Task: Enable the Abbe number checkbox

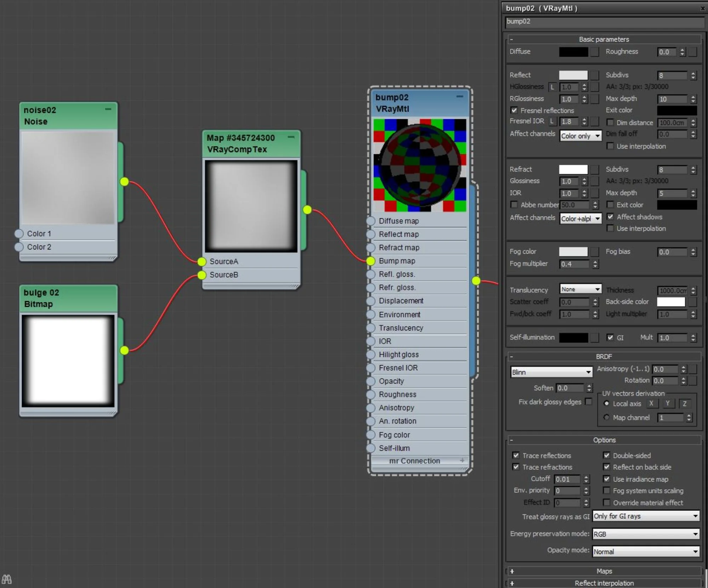Action: [x=514, y=205]
